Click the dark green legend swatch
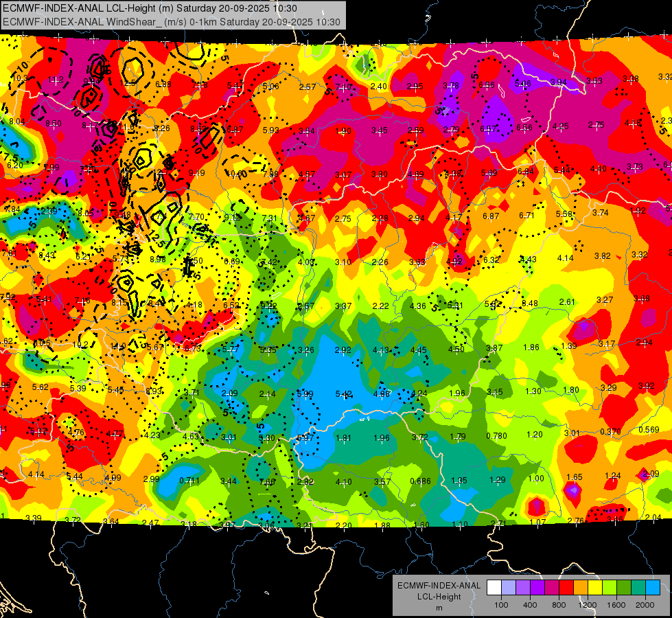Screen dimensions: 672x618 click(x=623, y=588)
